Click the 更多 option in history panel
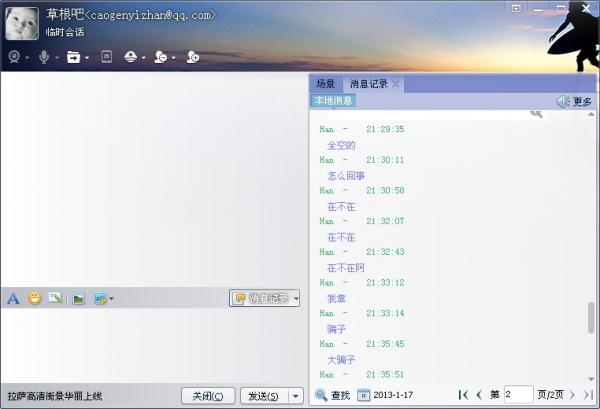600x409 pixels. click(582, 101)
